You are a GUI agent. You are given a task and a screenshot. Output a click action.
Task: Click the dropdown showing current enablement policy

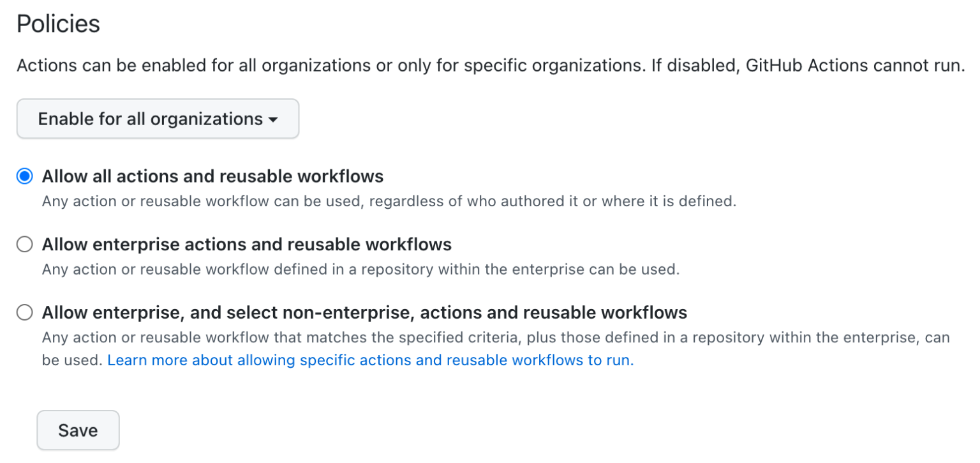157,119
